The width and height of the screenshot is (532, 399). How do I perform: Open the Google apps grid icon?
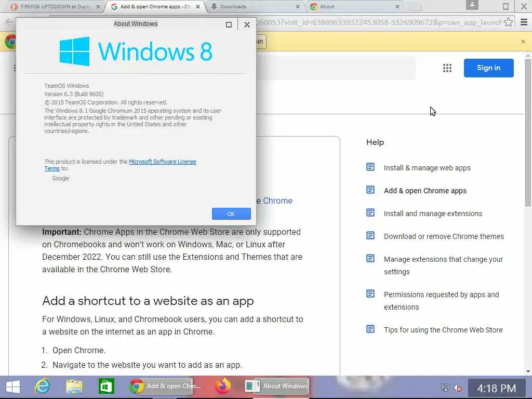point(447,68)
